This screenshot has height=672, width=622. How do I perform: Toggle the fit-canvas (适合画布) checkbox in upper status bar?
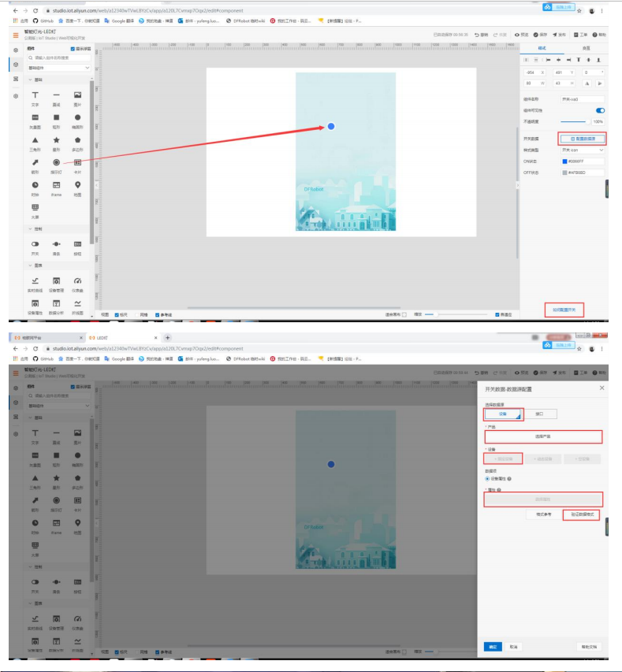coord(404,314)
